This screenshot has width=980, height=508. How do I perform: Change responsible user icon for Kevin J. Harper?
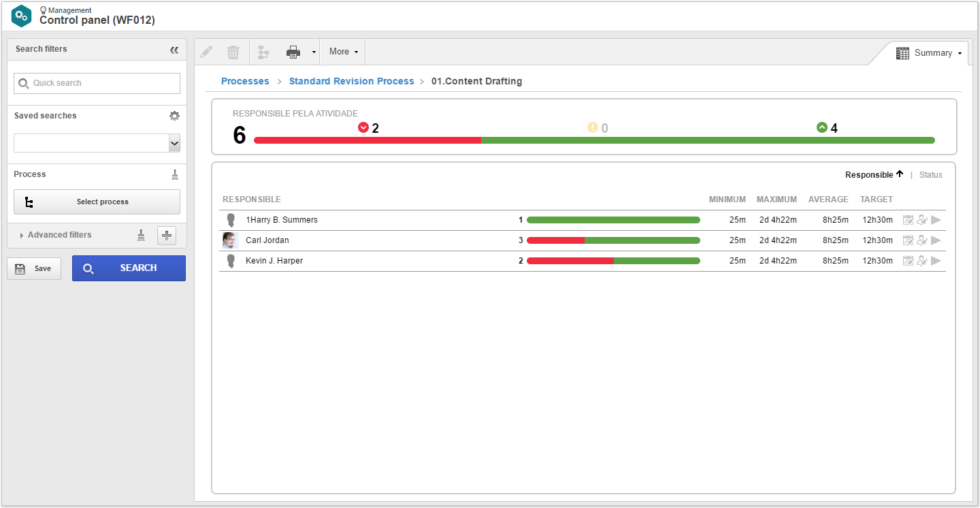coord(922,261)
